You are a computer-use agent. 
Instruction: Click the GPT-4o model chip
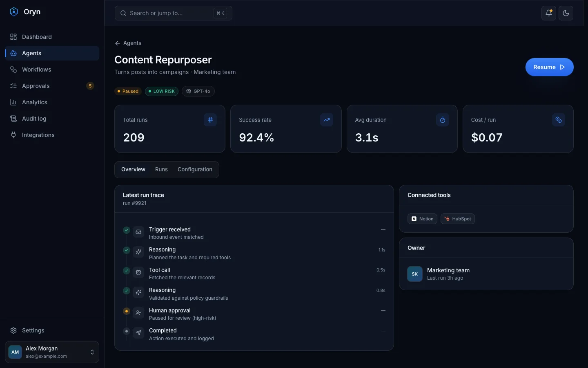click(x=198, y=91)
